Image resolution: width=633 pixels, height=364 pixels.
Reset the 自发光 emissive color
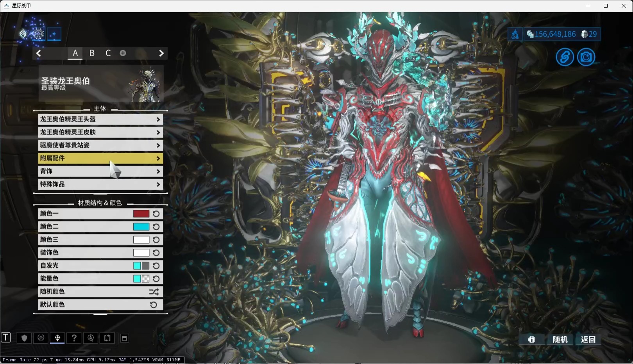tap(156, 266)
